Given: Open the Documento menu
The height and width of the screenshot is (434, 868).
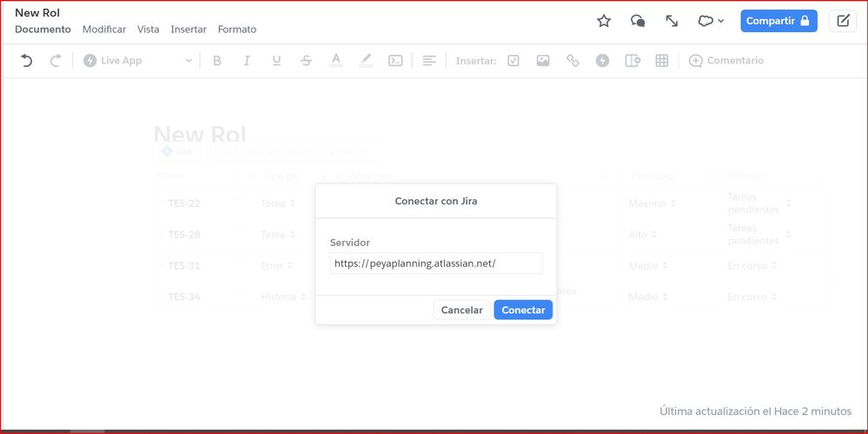Looking at the screenshot, I should pyautogui.click(x=43, y=30).
